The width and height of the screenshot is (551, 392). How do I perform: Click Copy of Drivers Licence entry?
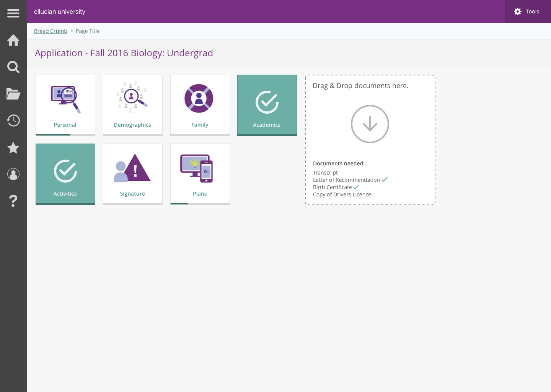pyautogui.click(x=342, y=194)
